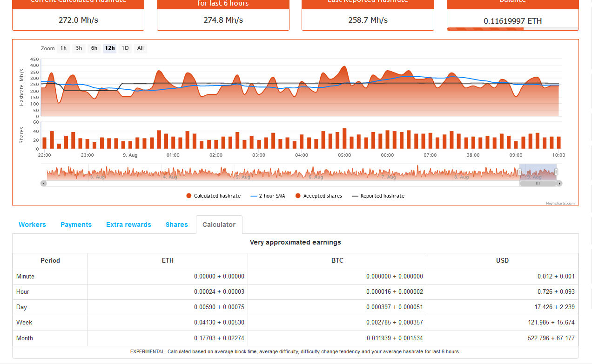592x364 pixels.
Task: Set chart zoom to 3h
Action: tap(79, 48)
